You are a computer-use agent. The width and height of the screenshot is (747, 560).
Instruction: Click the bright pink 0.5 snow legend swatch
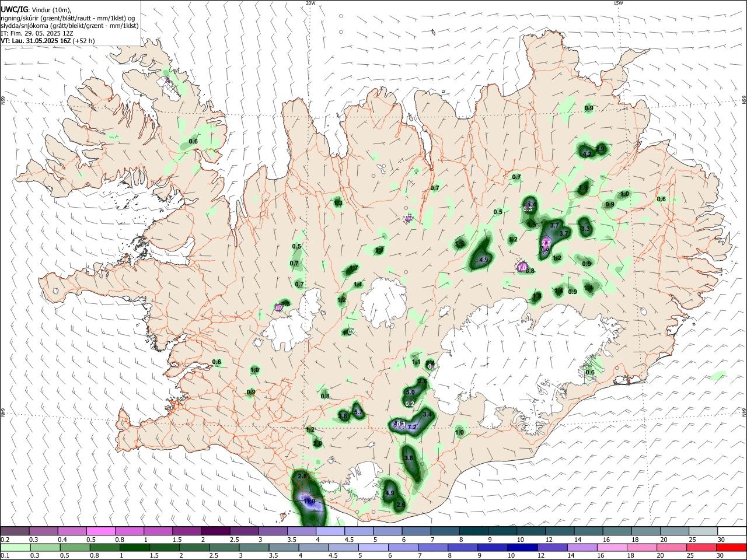(101, 531)
